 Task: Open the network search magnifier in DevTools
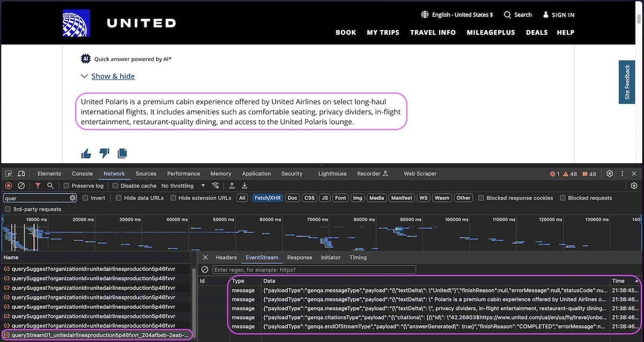(x=50, y=185)
